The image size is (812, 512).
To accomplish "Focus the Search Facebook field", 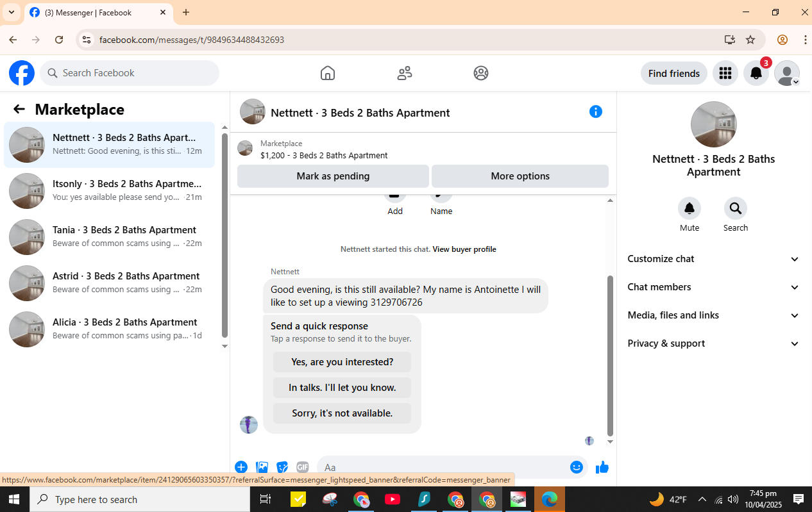I will 130,73.
